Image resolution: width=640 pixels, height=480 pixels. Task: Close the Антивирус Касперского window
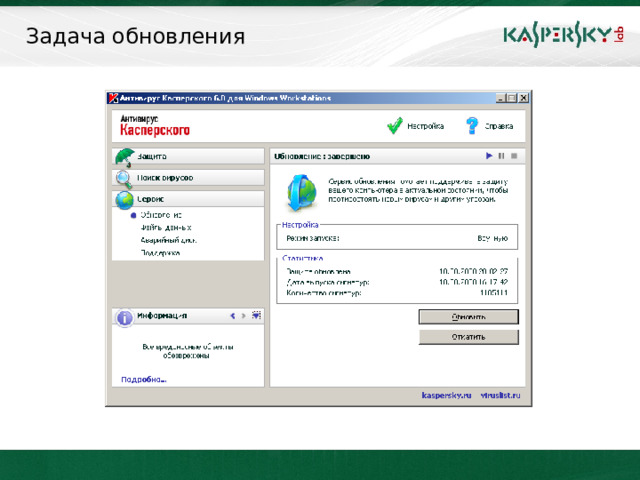523,98
